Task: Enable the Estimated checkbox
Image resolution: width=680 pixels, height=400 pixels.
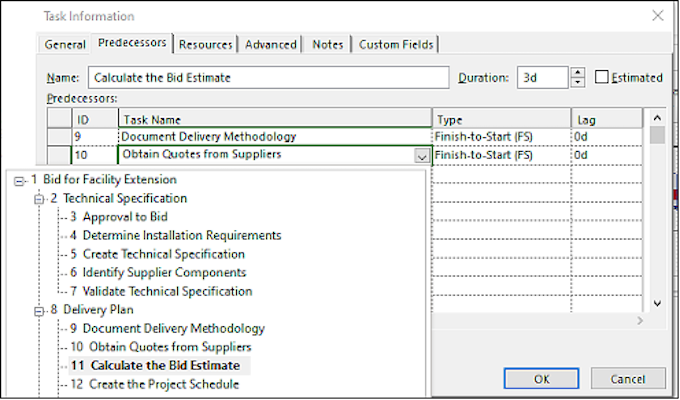Action: pos(602,77)
